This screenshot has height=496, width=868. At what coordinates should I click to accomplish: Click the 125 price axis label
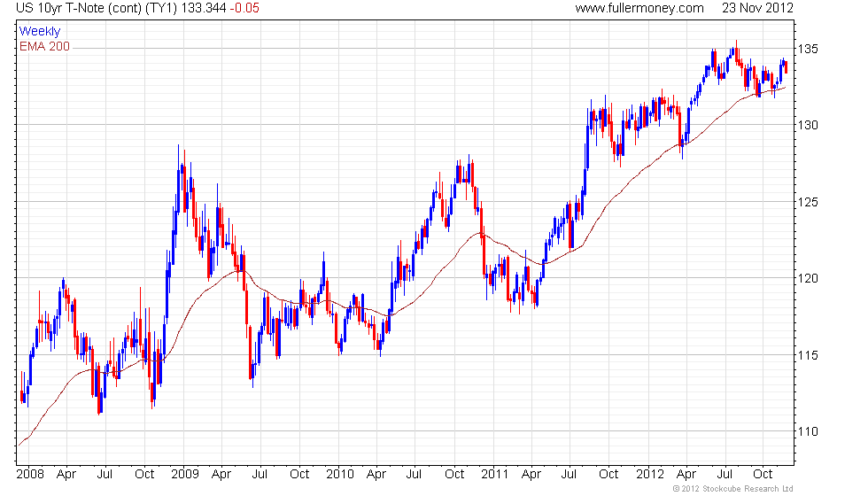tap(808, 202)
